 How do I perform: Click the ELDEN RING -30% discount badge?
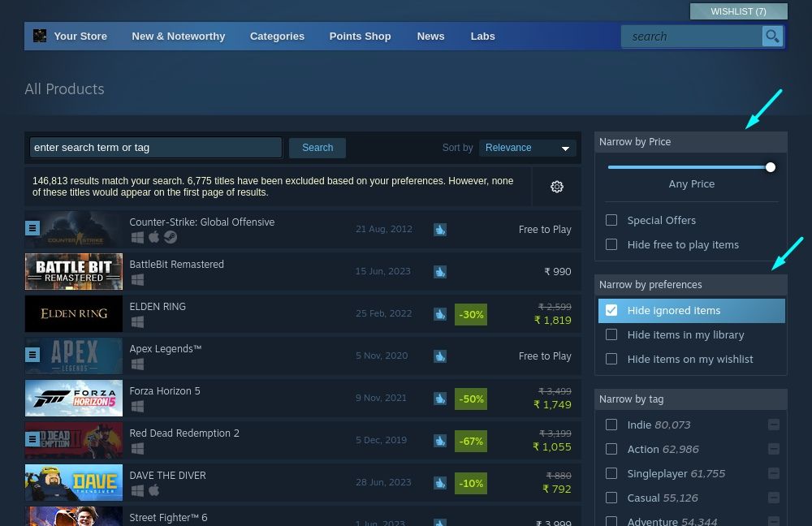tap(471, 314)
